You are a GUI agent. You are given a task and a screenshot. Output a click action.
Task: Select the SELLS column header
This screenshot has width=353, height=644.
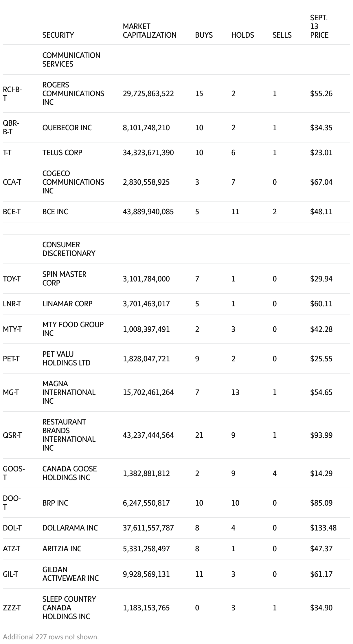282,35
